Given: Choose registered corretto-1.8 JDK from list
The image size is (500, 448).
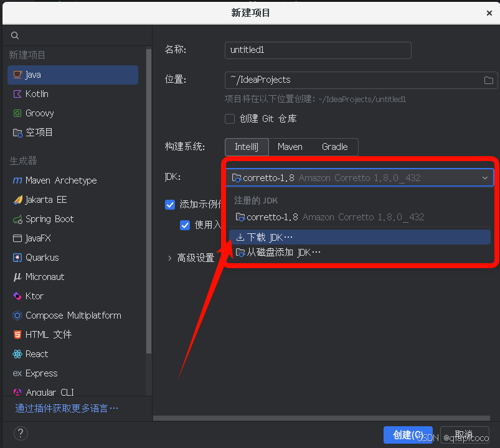Looking at the screenshot, I should pyautogui.click(x=360, y=217).
